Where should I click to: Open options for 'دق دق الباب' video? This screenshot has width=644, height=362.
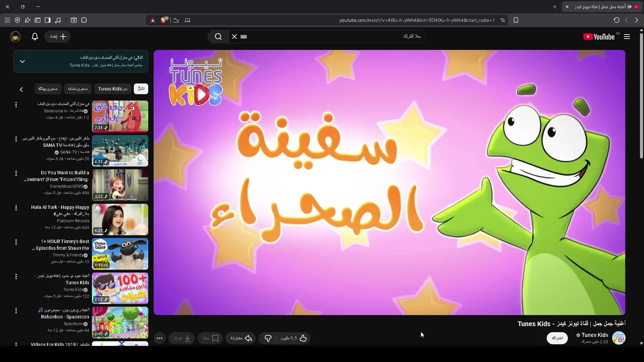coord(16,105)
